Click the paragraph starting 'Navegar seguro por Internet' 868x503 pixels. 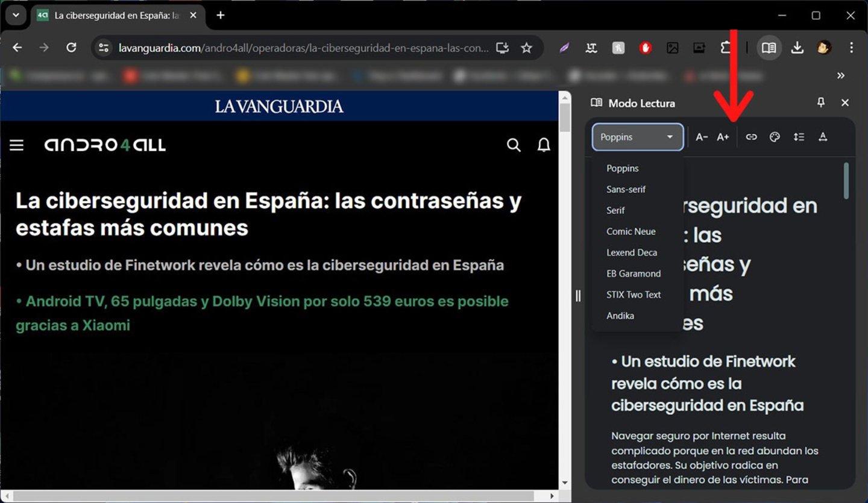(x=715, y=457)
